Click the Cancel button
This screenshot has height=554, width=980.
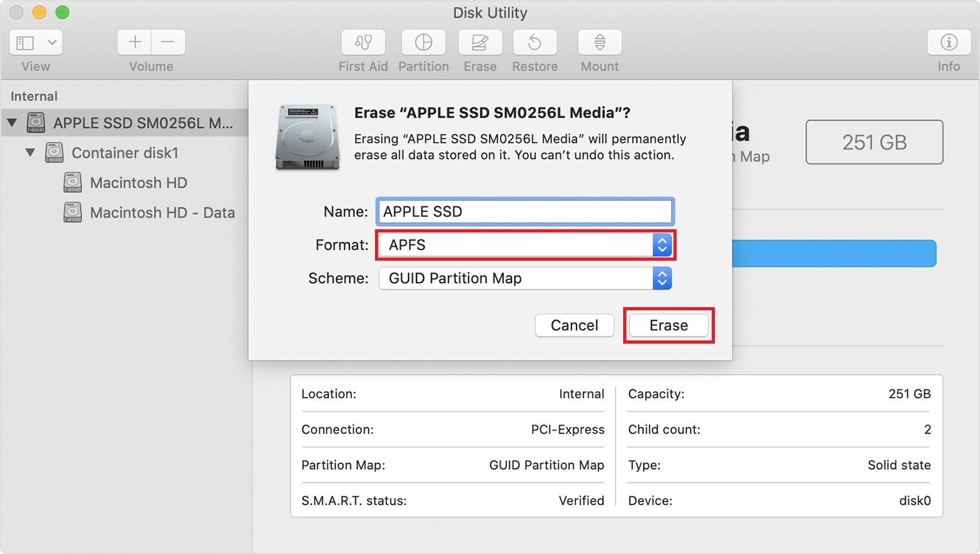tap(574, 325)
